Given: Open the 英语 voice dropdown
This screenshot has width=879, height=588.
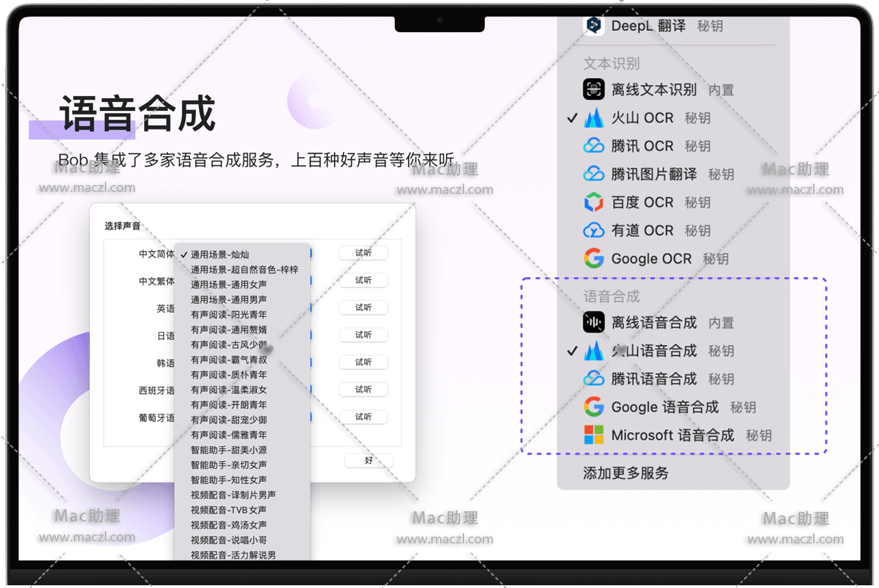Looking at the screenshot, I should point(309,308).
